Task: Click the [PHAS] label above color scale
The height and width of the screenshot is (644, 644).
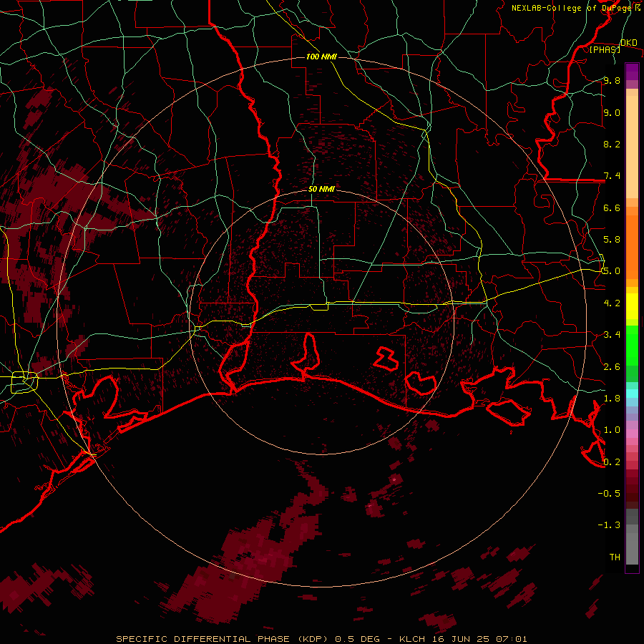Action: (x=605, y=49)
